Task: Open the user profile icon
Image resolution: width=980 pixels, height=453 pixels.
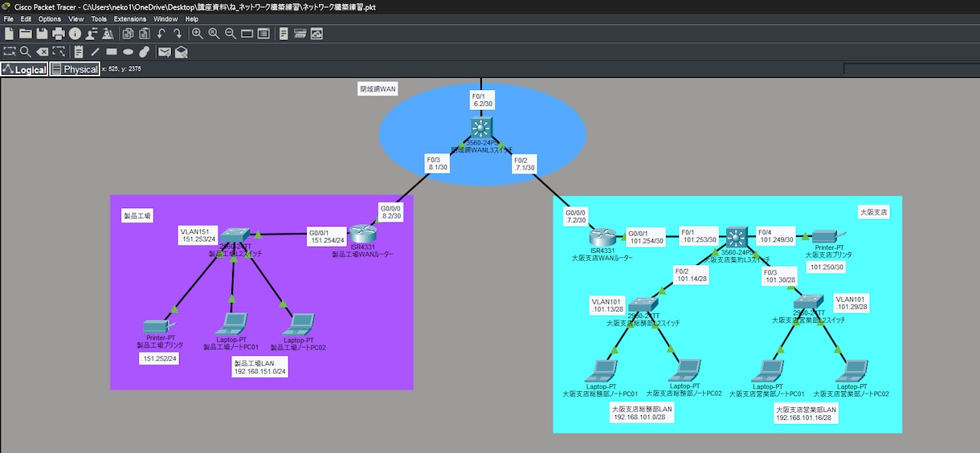Action: [x=91, y=34]
